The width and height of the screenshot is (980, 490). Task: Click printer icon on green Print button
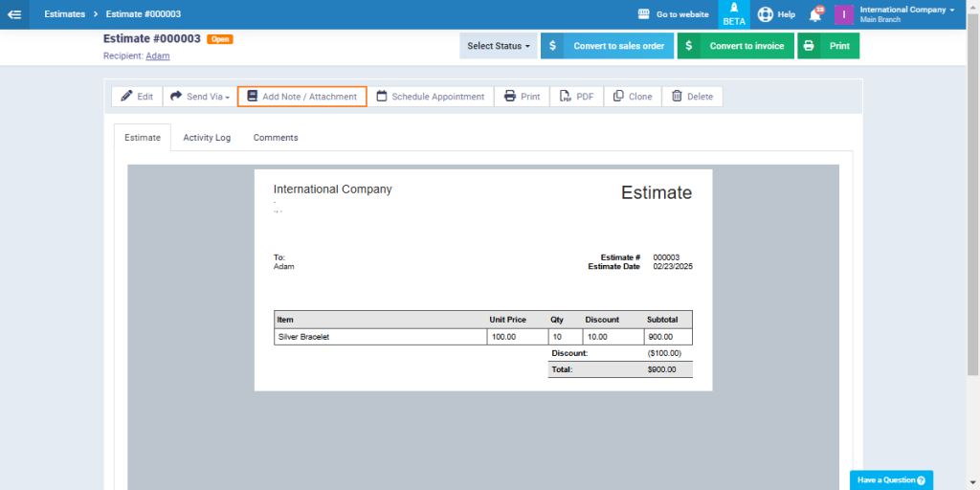[x=809, y=46]
